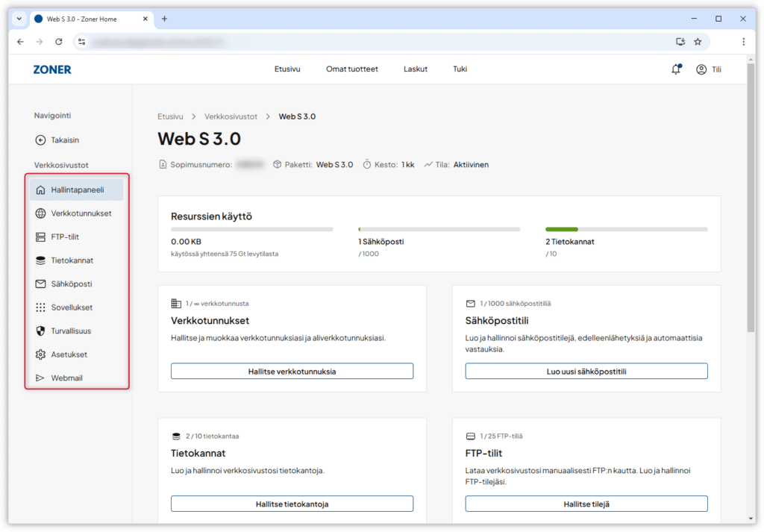Launch Webmail from the paper-plane icon
764x532 pixels.
(41, 378)
